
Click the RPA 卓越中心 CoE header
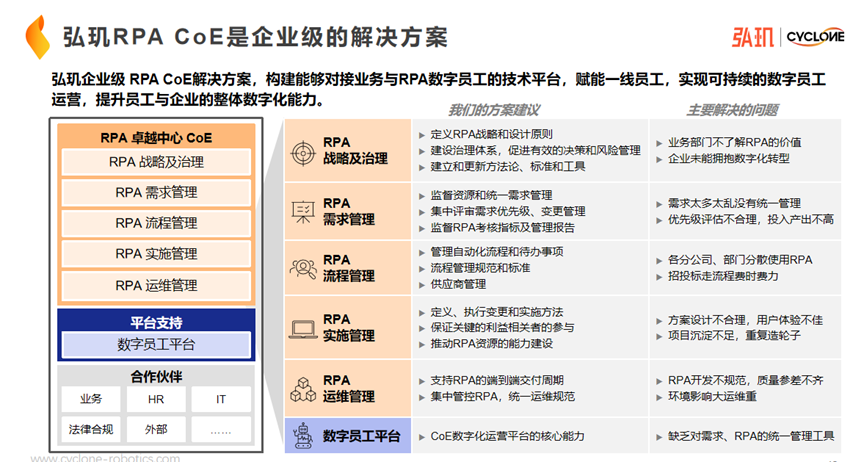(156, 138)
